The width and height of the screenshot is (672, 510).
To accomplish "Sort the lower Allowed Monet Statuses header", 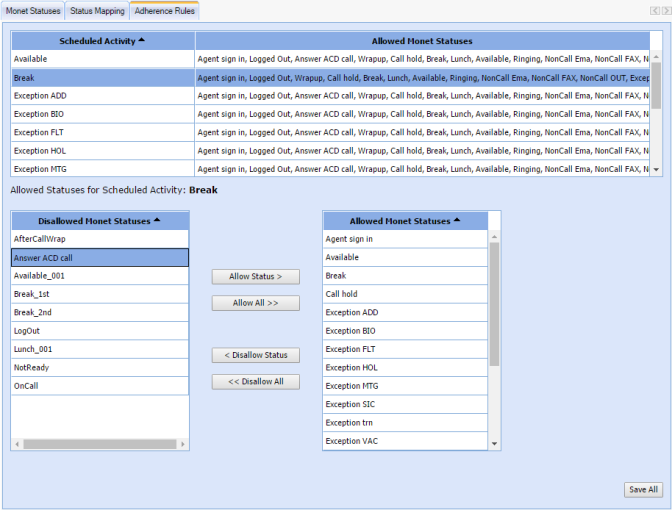I will [x=405, y=220].
